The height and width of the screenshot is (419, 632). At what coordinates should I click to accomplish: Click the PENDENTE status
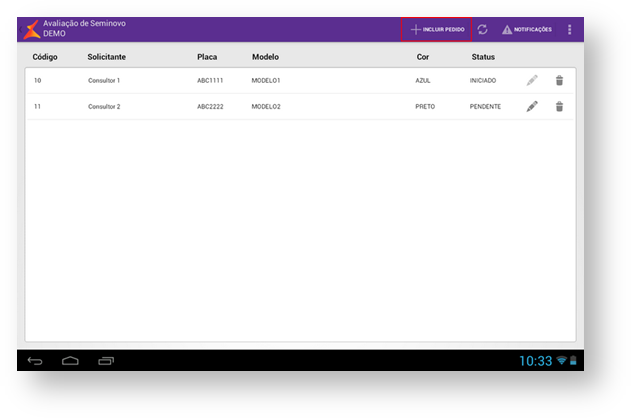[485, 107]
